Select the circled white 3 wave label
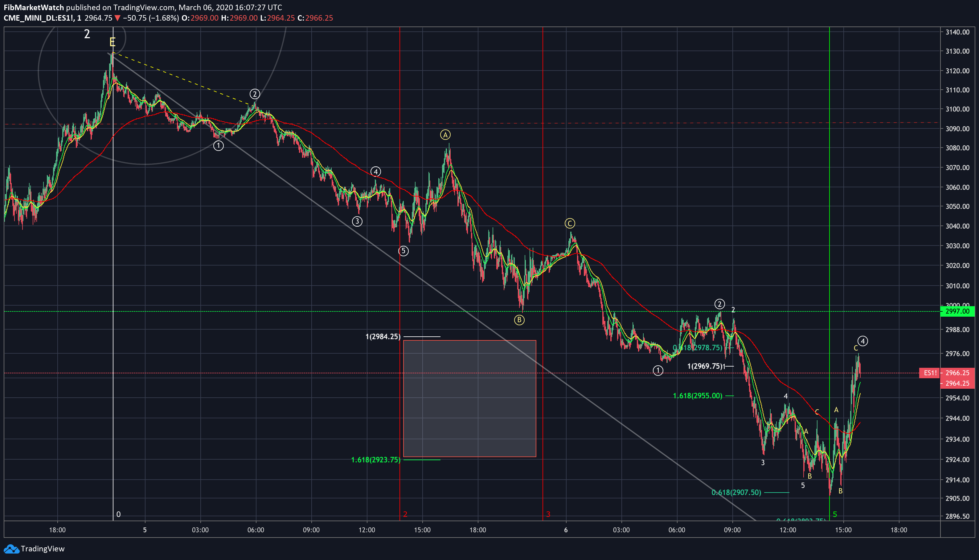The height and width of the screenshot is (560, 979). (357, 221)
